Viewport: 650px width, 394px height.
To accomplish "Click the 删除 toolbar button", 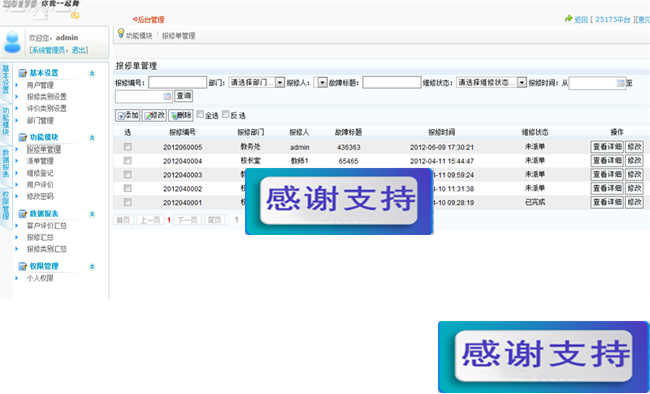I will [181, 115].
